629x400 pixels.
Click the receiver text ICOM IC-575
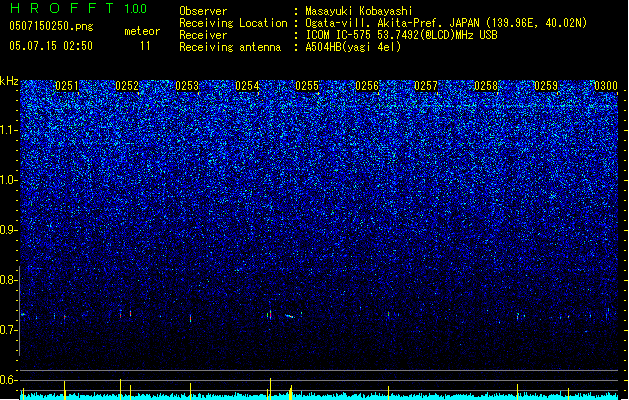337,35
